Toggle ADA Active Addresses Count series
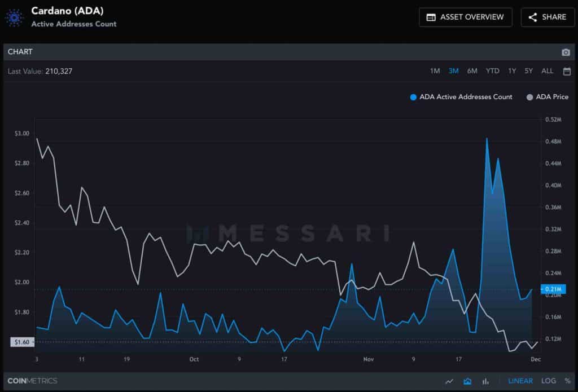Screen dimensions: 578x392 pos(461,97)
